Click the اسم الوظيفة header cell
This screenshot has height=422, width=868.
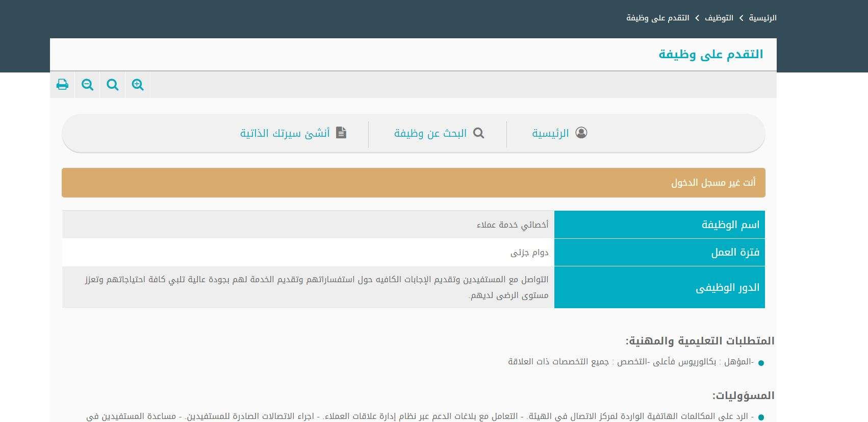[x=659, y=225]
